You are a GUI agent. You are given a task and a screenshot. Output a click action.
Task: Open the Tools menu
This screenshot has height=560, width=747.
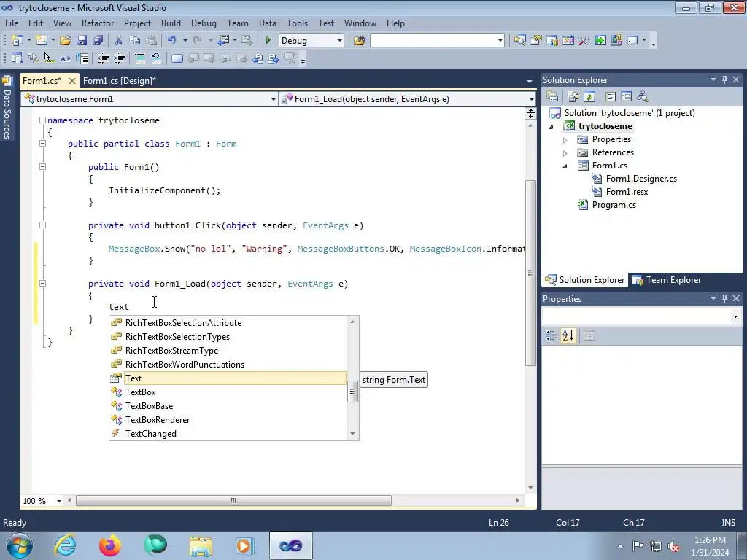click(x=298, y=23)
